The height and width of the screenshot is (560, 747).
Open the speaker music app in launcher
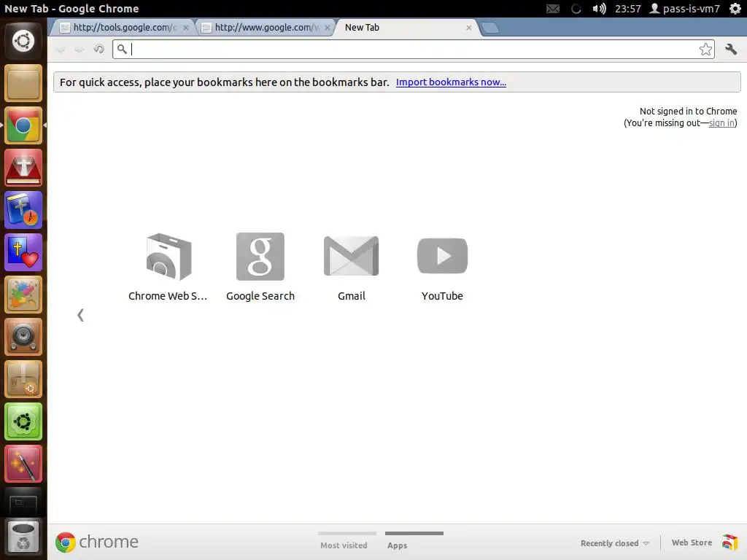pyautogui.click(x=23, y=337)
